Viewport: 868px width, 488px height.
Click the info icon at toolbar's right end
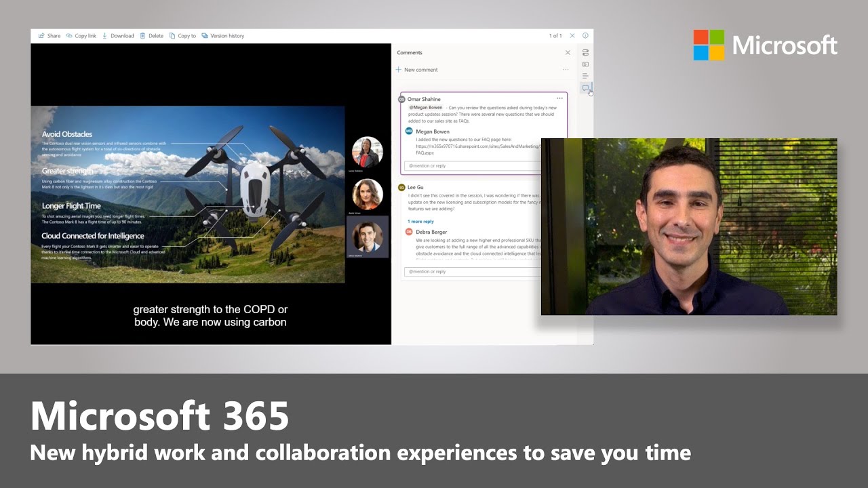[585, 36]
